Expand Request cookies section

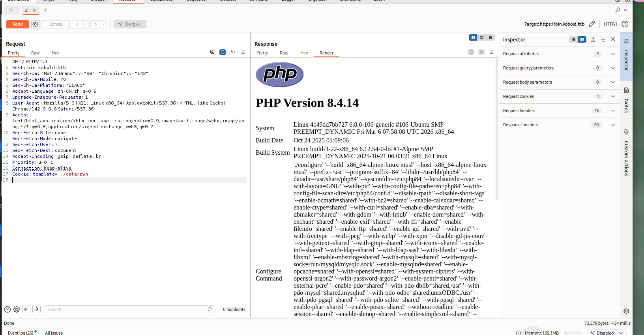coord(613,96)
